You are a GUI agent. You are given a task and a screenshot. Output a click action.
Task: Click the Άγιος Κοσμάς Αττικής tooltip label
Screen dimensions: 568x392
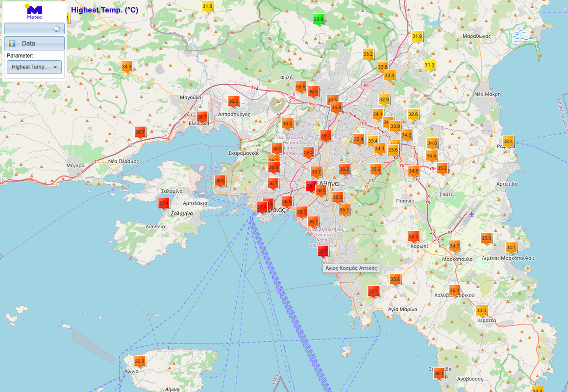pos(351,268)
